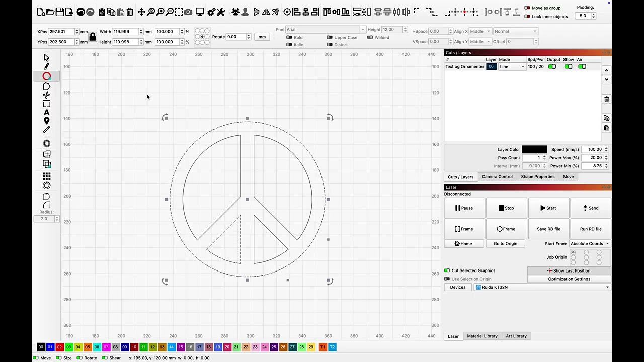Screen dimensions: 644x362
Task: Click the Stop button
Action: 506,208
